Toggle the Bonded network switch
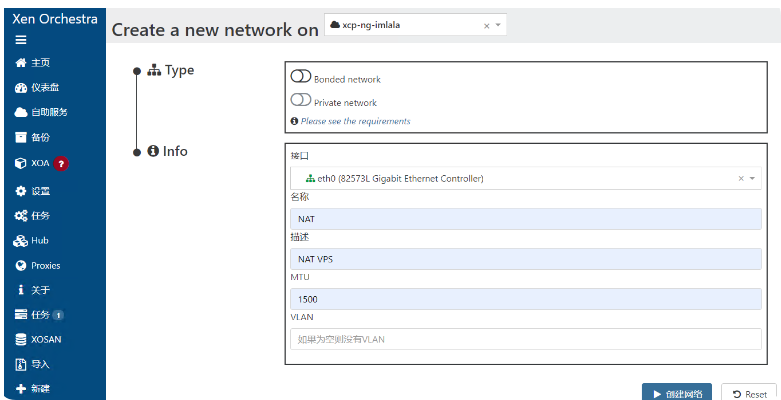 click(301, 76)
